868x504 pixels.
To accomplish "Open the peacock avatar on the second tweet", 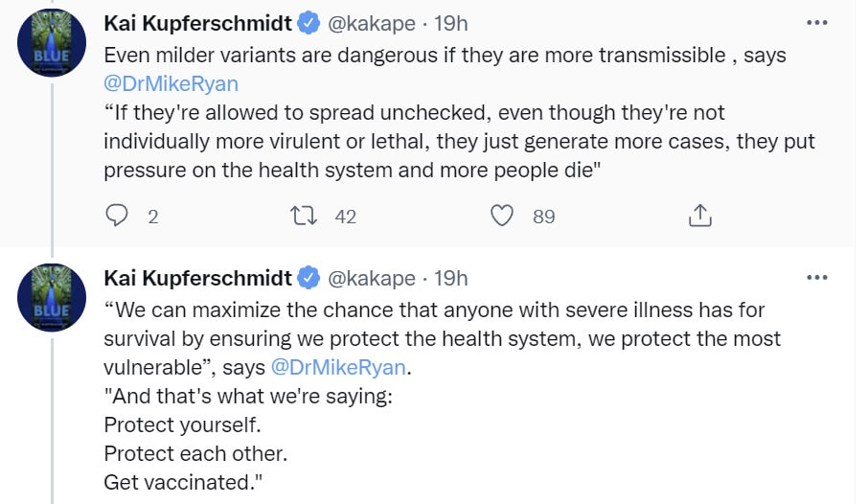I will 52,297.
